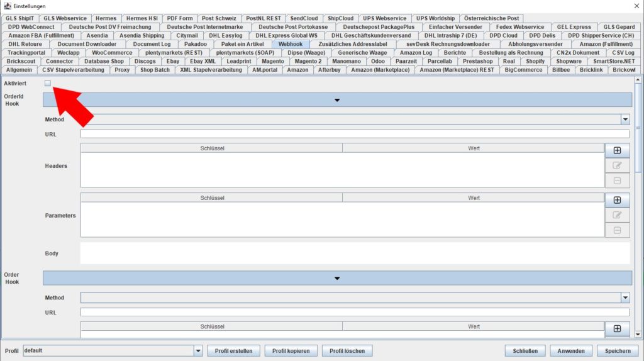Open the UPS Webservice tab
The image size is (644, 361).
click(x=384, y=18)
